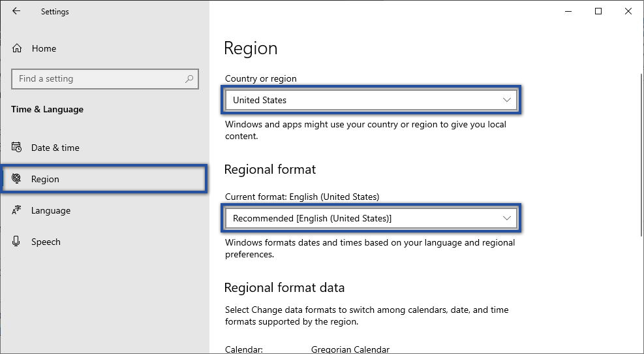Click the magnifier icon in the search box
This screenshot has width=644, height=354.
pyautogui.click(x=189, y=79)
